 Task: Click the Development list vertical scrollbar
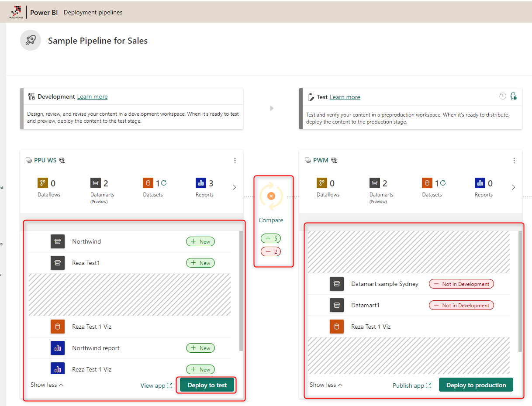tap(241, 291)
